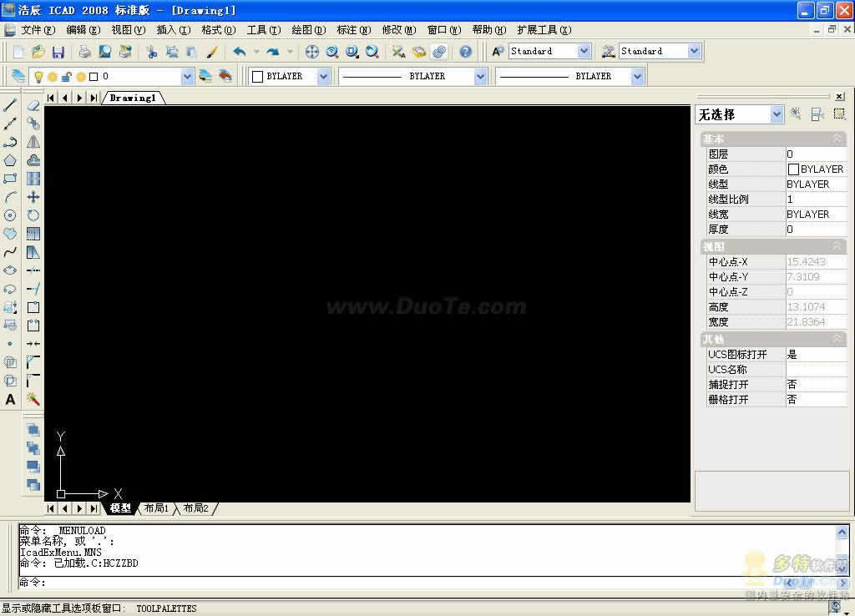Click the 颜色 BYLAYER color swatch in properties
The image size is (855, 616).
click(x=793, y=169)
